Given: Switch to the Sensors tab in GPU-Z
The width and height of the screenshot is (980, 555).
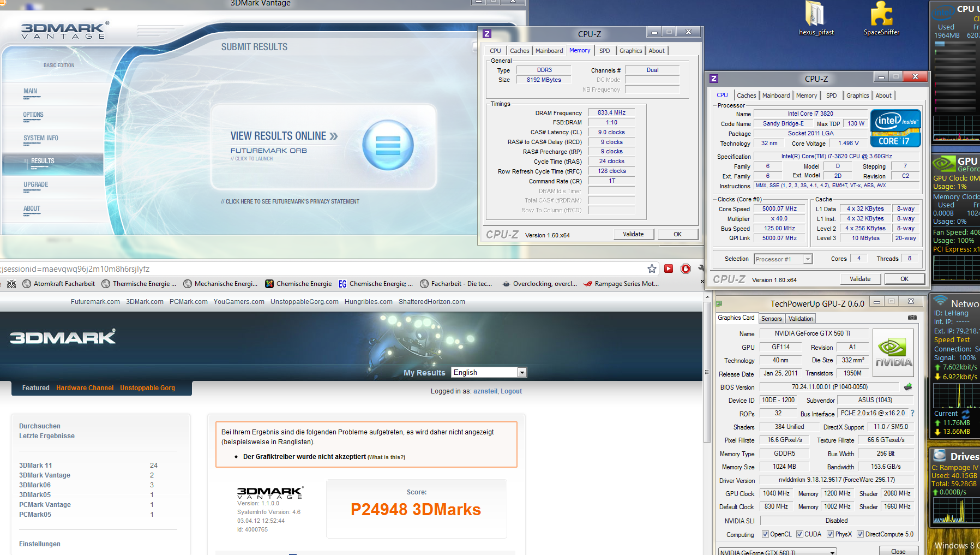Looking at the screenshot, I should pyautogui.click(x=771, y=319).
